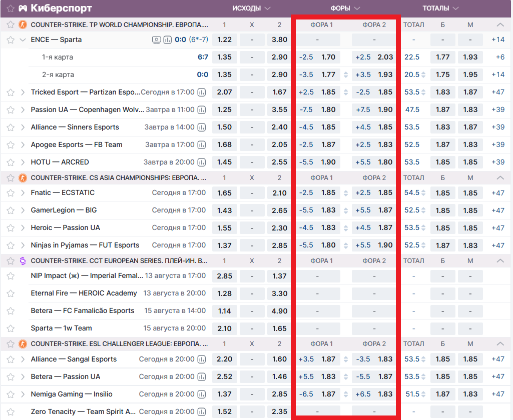Screen dimensions: 513x420
Task: Open +14 more markets for ENCE — Sparta
Action: click(x=498, y=39)
